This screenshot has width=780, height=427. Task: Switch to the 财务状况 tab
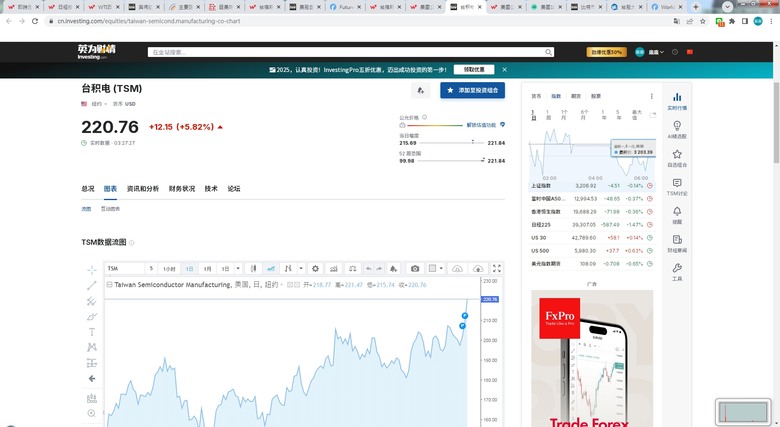click(x=182, y=189)
